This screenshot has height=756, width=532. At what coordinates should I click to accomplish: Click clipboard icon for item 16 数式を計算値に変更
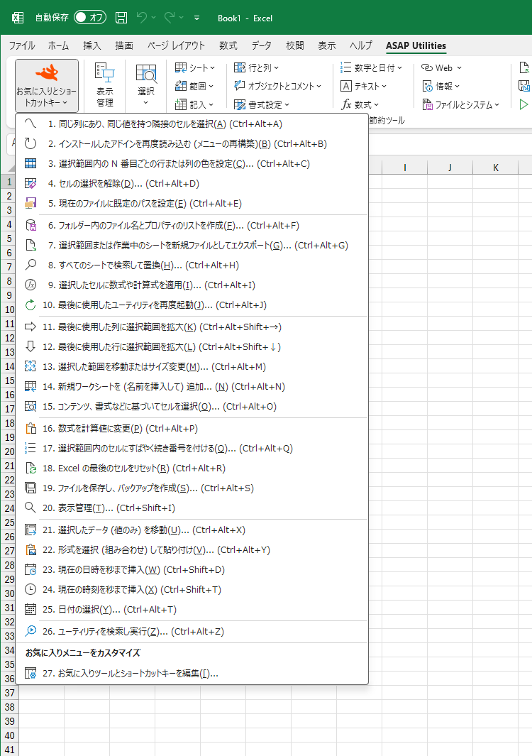31,427
